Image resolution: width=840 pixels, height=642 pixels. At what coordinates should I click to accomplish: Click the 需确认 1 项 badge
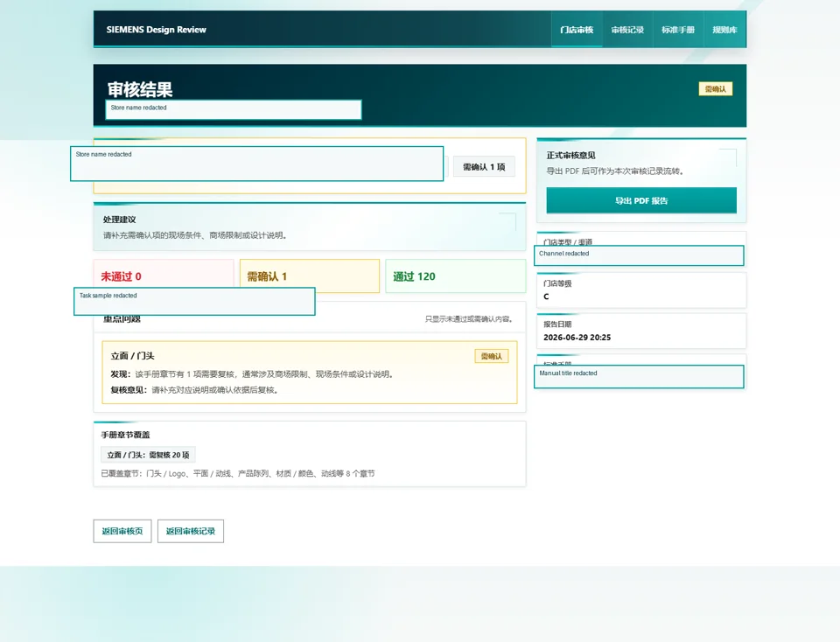point(484,166)
